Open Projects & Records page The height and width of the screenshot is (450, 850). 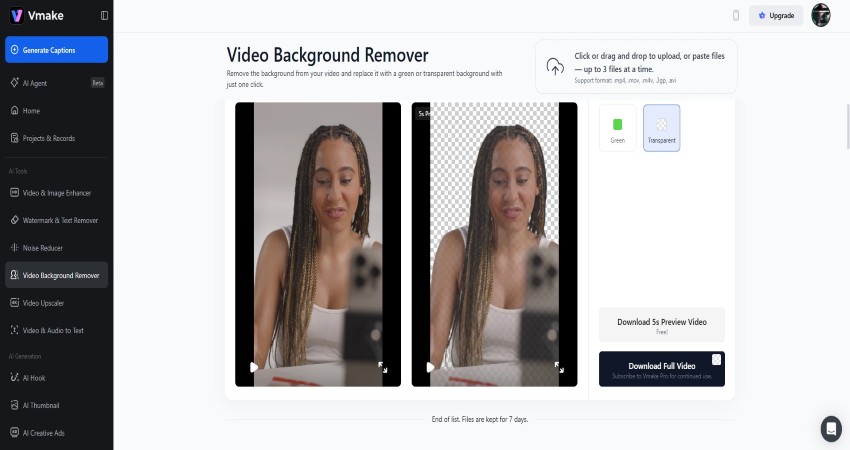point(48,138)
